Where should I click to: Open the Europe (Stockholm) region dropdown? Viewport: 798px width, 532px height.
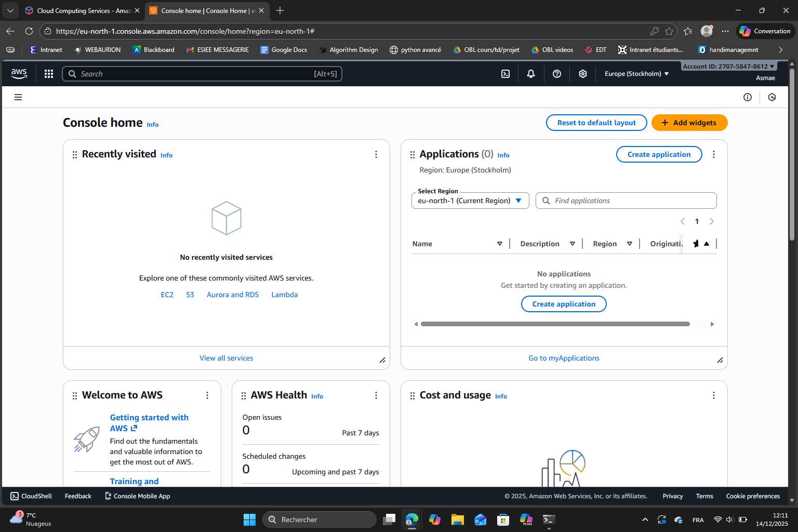point(635,73)
